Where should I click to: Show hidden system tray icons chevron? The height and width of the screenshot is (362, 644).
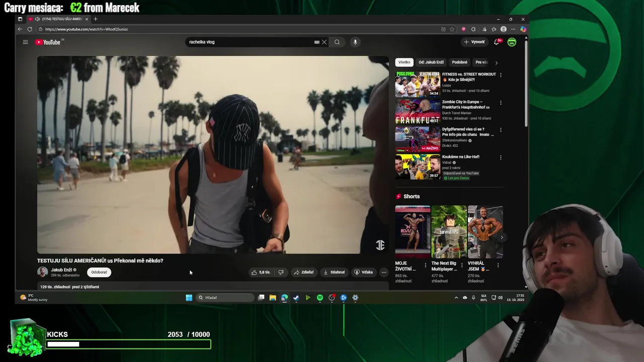point(456,298)
